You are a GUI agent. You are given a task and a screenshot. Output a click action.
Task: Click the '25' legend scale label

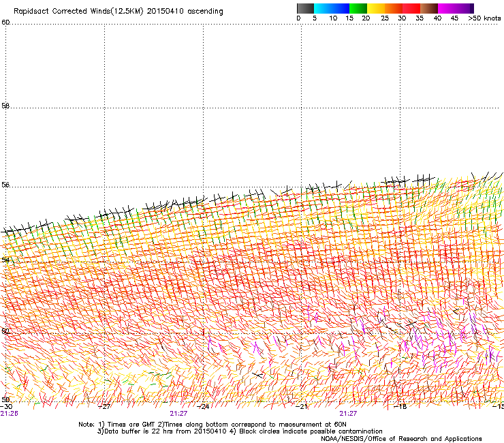click(385, 18)
